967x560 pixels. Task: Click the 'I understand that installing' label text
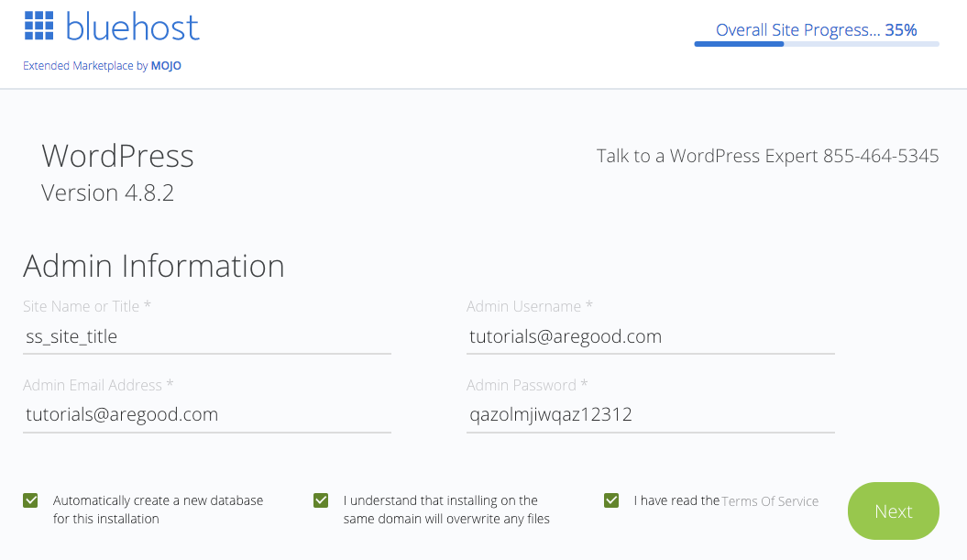446,510
